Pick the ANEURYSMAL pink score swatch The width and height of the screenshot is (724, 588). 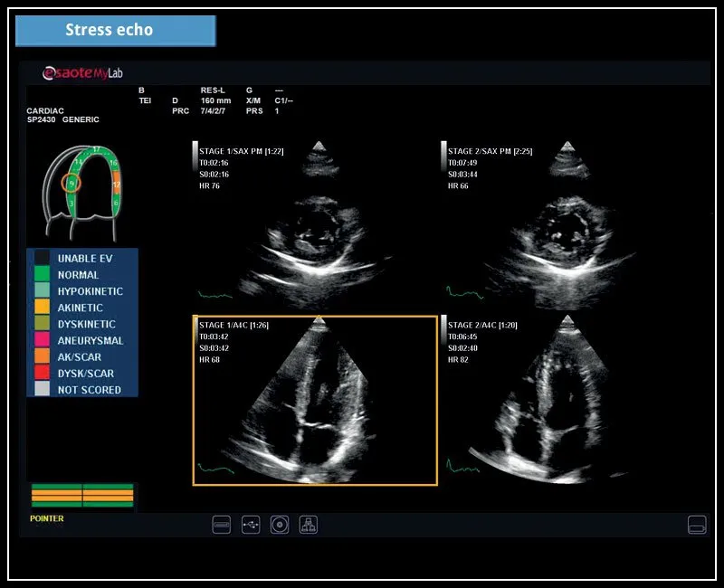tap(42, 340)
